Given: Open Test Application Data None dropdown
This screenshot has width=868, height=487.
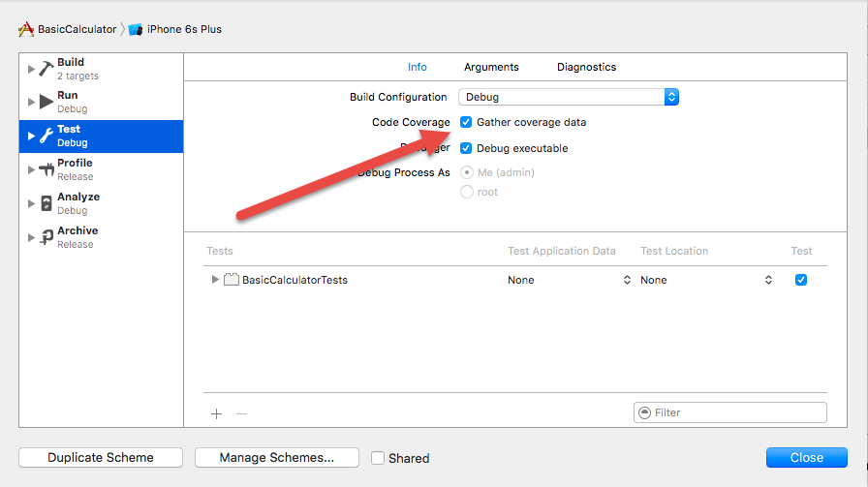Looking at the screenshot, I should tap(569, 280).
